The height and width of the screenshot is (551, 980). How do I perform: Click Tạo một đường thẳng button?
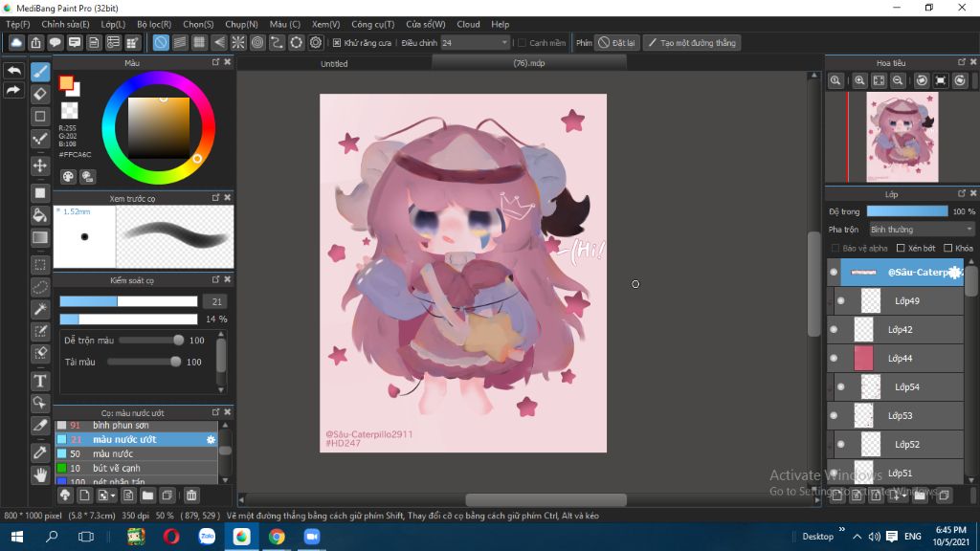(692, 43)
